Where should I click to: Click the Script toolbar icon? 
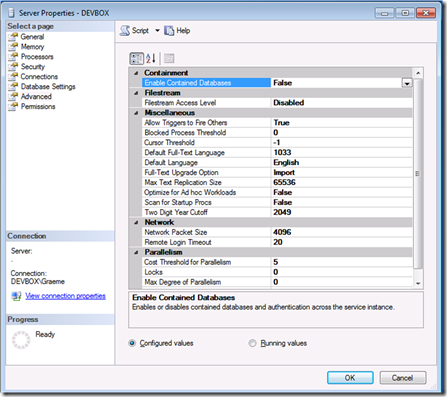tap(125, 31)
